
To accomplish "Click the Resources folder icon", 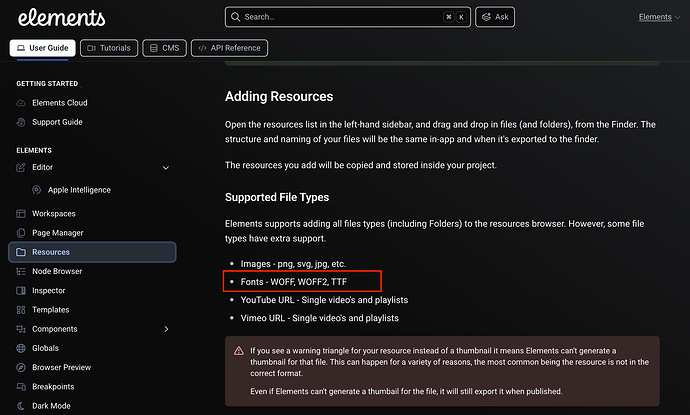I will [21, 252].
